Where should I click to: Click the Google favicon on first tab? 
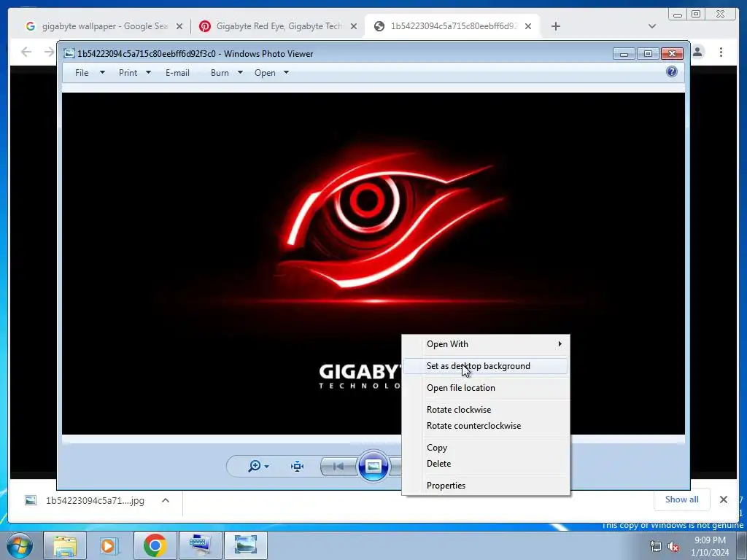click(x=31, y=26)
